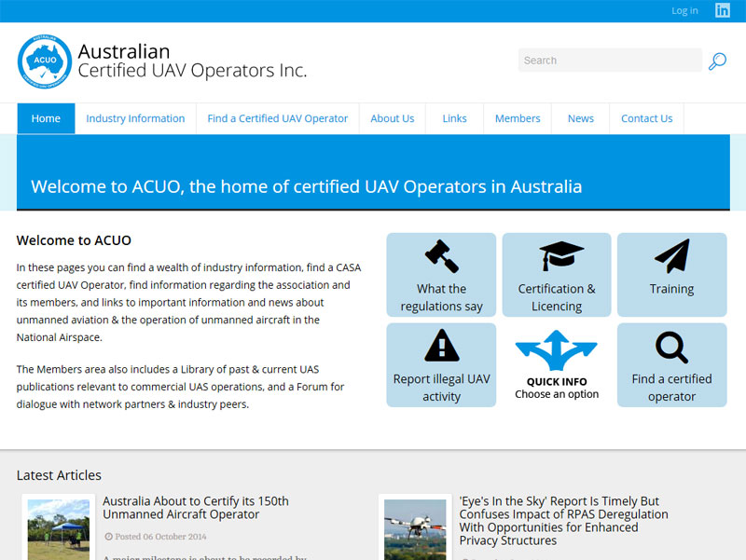Open the About Us menu item
The image size is (746, 560).
(392, 118)
